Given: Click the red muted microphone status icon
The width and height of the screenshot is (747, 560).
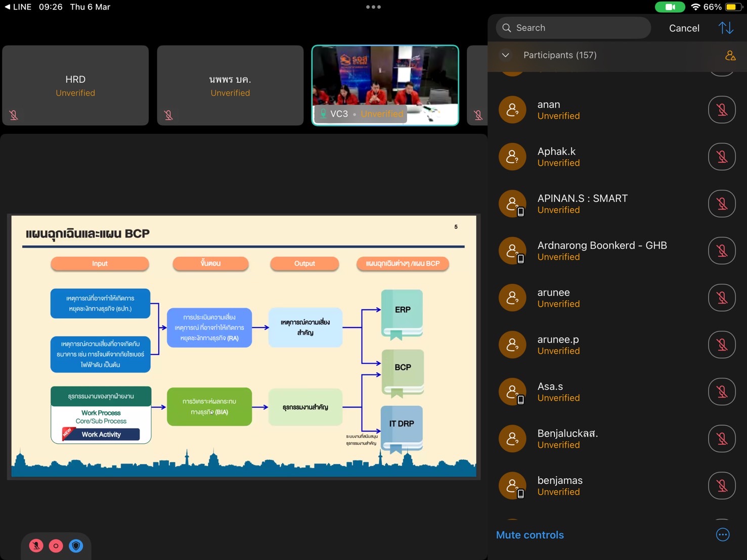Looking at the screenshot, I should [x=36, y=546].
